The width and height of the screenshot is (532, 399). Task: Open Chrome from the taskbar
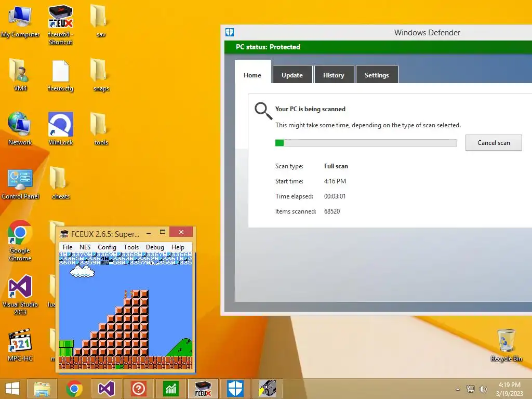tap(74, 389)
